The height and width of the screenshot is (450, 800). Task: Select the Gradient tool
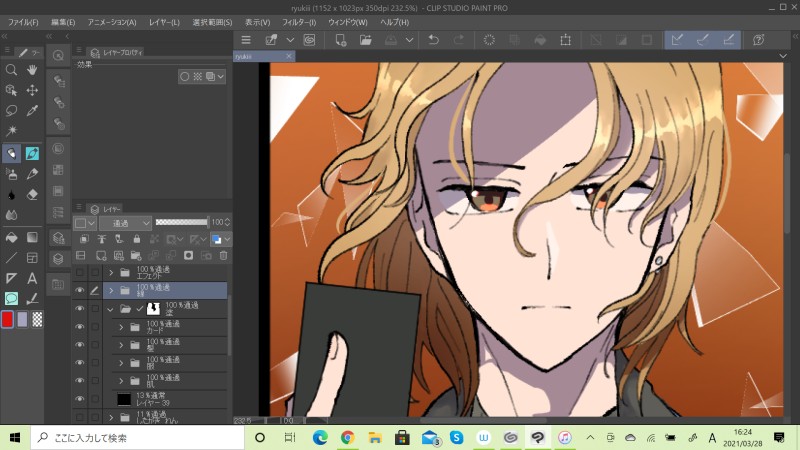[x=32, y=237]
